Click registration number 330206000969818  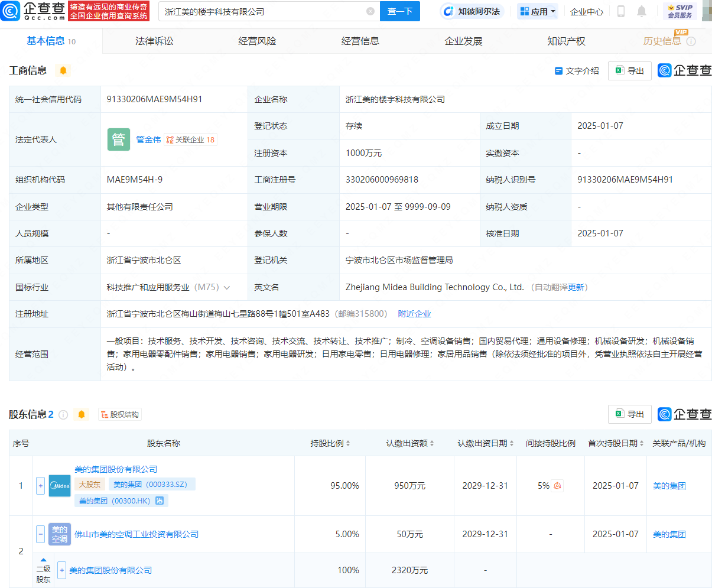coord(382,180)
